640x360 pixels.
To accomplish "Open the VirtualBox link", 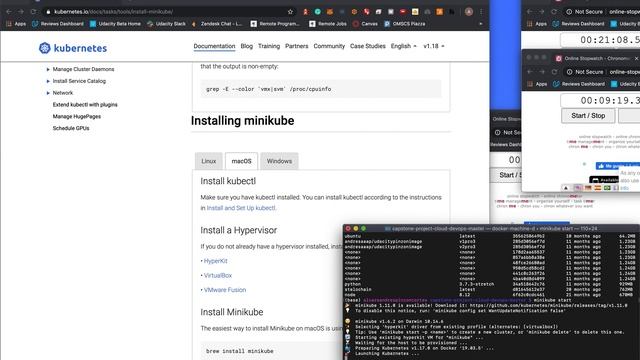I will point(218,276).
